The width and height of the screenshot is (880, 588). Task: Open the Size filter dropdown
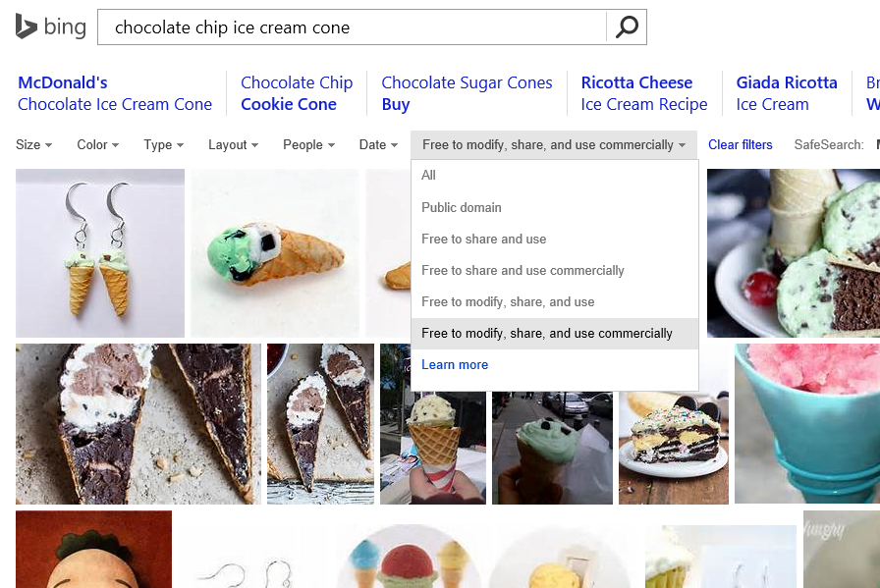(x=33, y=144)
